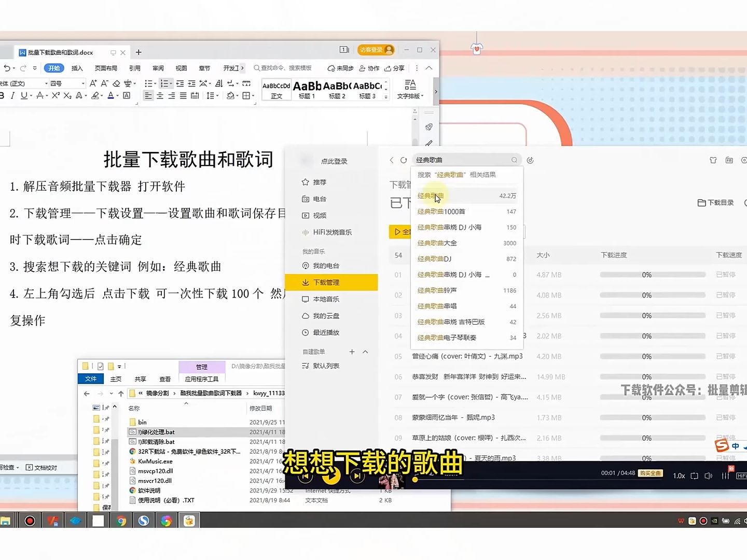Switch to 审阅 ribbon tab

pyautogui.click(x=158, y=68)
